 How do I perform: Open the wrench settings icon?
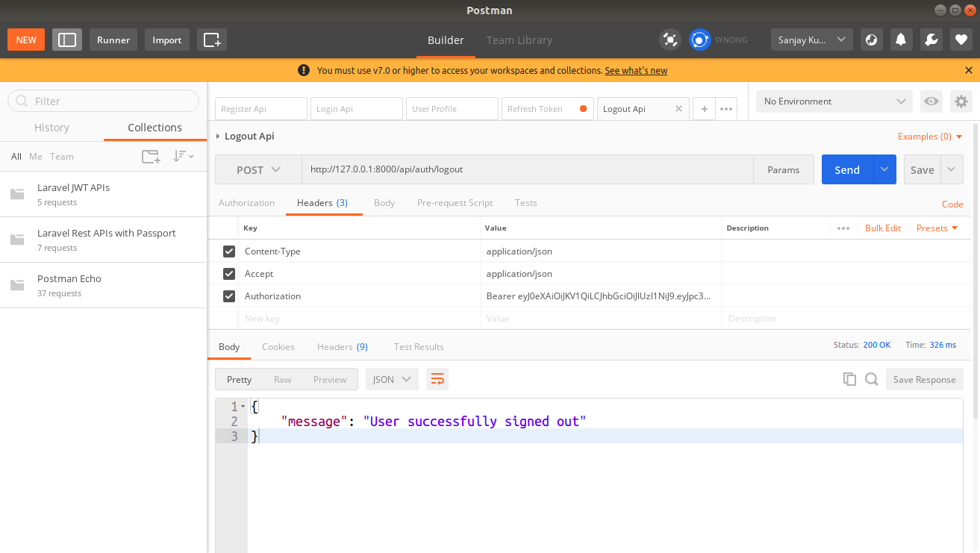(x=931, y=40)
